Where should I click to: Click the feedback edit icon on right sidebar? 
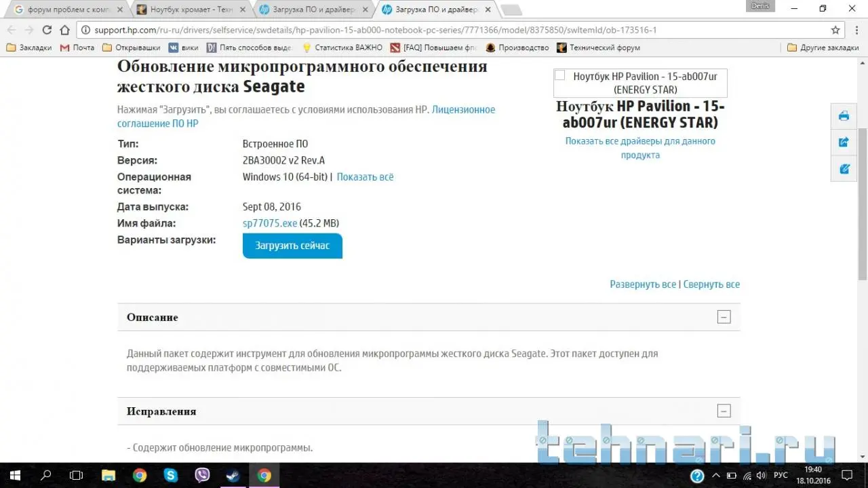click(x=844, y=169)
